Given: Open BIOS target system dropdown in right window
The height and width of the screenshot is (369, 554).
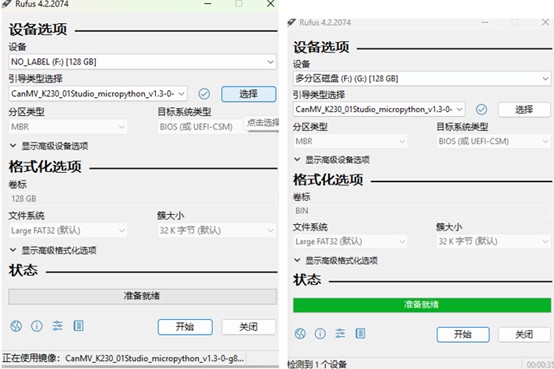Looking at the screenshot, I should pos(494,141).
